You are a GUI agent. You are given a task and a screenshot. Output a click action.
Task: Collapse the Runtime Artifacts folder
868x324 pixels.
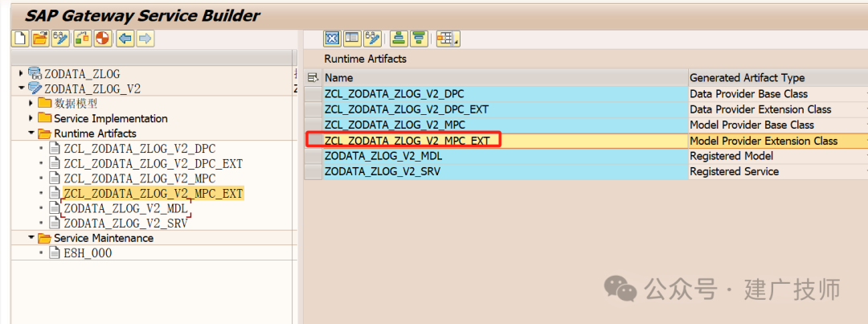tap(31, 133)
